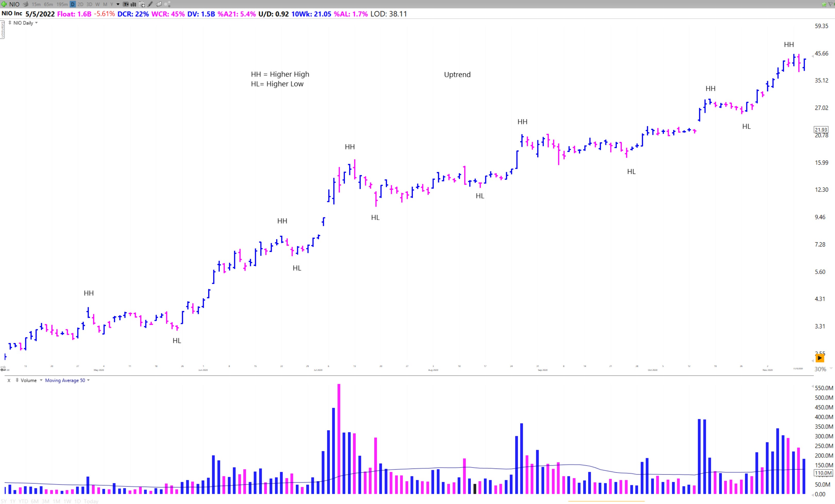The image size is (835, 504).
Task: Open the pencil drawing tool
Action: pyautogui.click(x=150, y=4)
